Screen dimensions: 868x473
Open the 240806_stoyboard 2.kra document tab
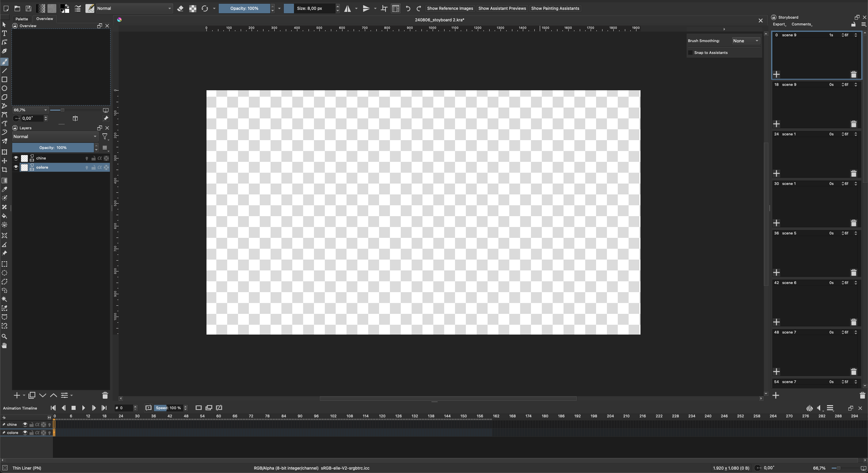(x=439, y=20)
